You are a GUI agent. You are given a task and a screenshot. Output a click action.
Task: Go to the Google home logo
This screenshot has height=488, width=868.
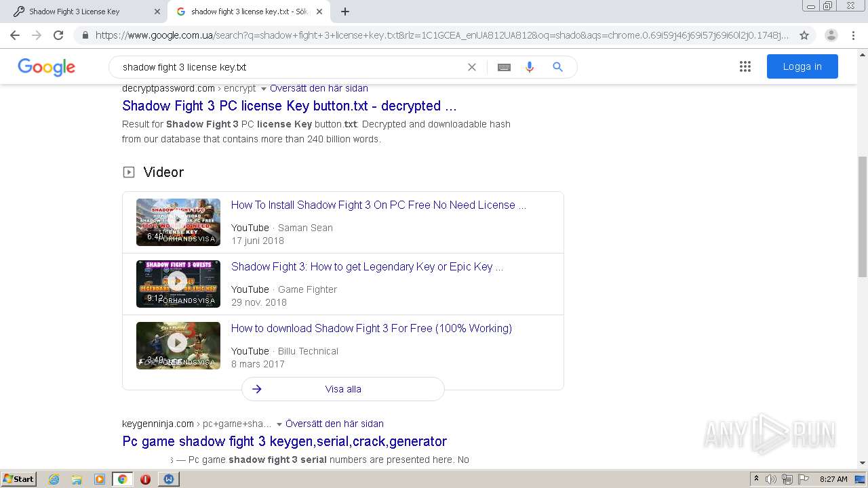tap(46, 67)
